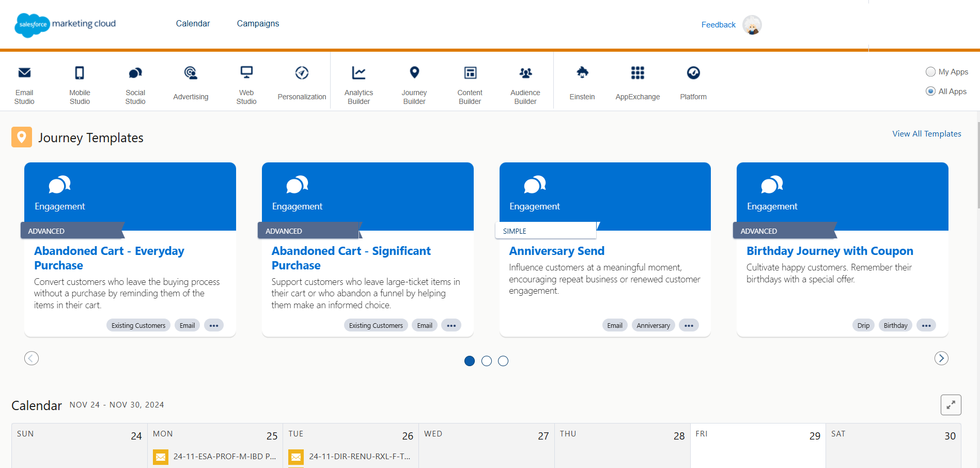Click Existing Customers tag on Everyday Purchase card
Image resolution: width=980 pixels, height=468 pixels.
pos(138,325)
